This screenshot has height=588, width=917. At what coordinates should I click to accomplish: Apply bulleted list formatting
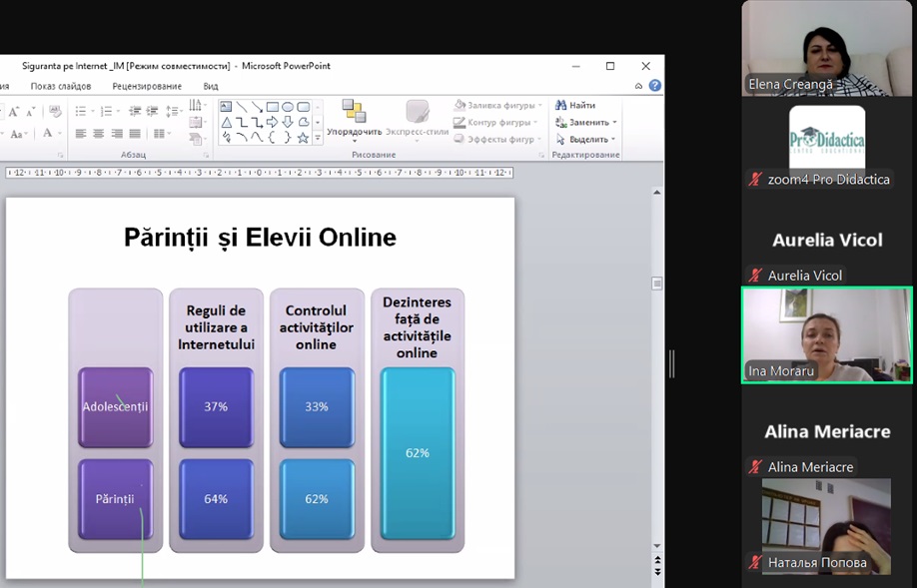(x=81, y=111)
